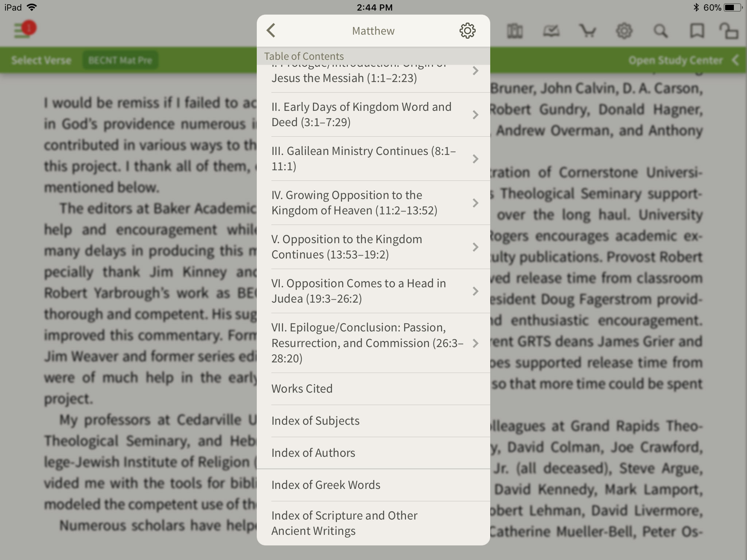Open the library books icon
The image size is (747, 560).
(x=515, y=31)
